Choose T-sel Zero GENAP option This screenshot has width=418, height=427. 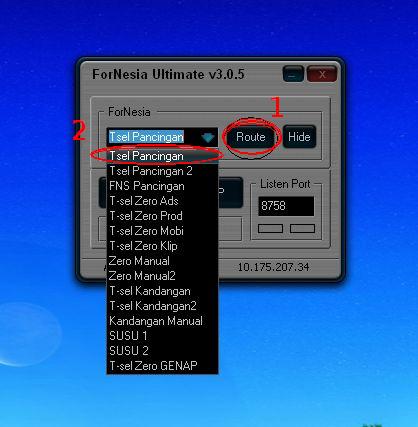pyautogui.click(x=162, y=366)
